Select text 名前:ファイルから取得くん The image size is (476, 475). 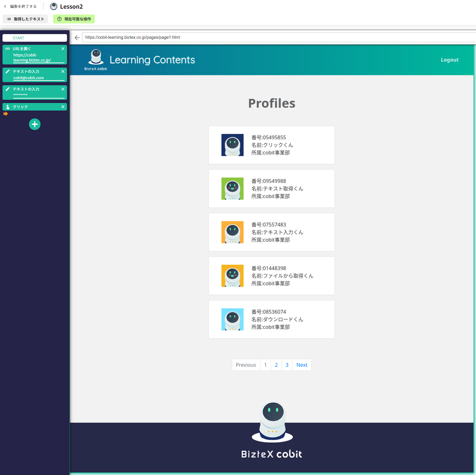pyautogui.click(x=282, y=276)
